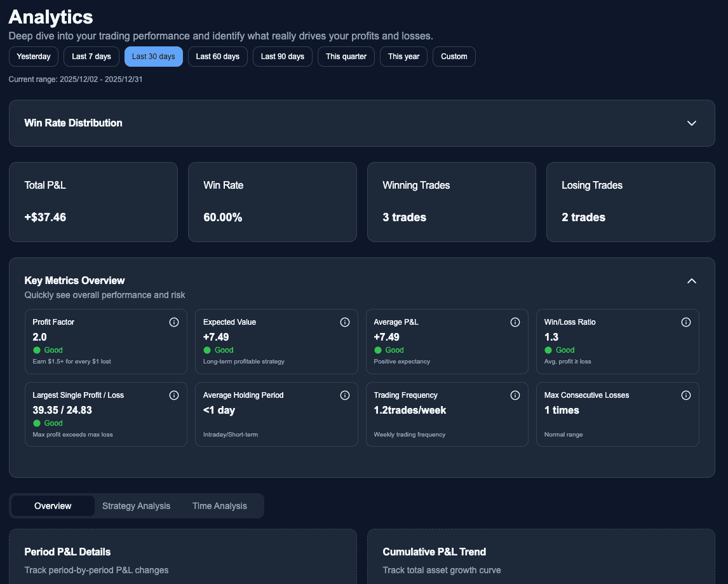
Task: Switch to the Strategy Analysis tab
Action: click(136, 506)
